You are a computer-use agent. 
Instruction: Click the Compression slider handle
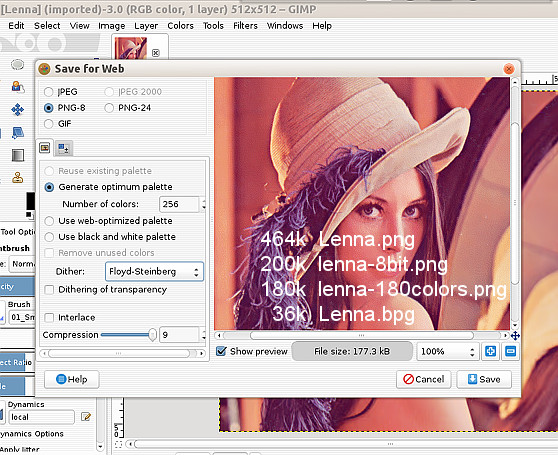(152, 335)
